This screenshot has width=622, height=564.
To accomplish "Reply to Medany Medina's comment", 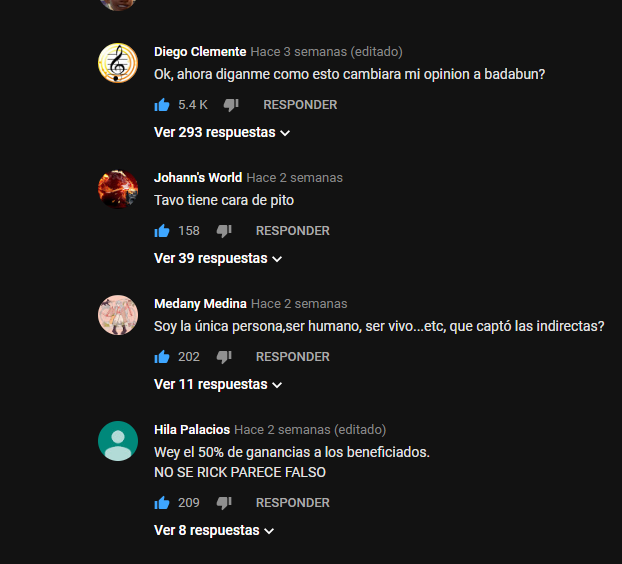I will tap(293, 357).
